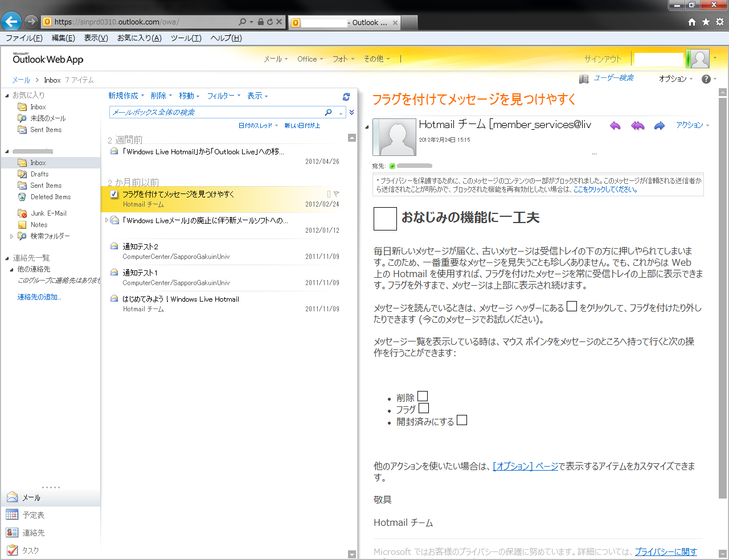Click the address book icon beside ユーザー検索
The image size is (729, 560).
pyautogui.click(x=584, y=79)
